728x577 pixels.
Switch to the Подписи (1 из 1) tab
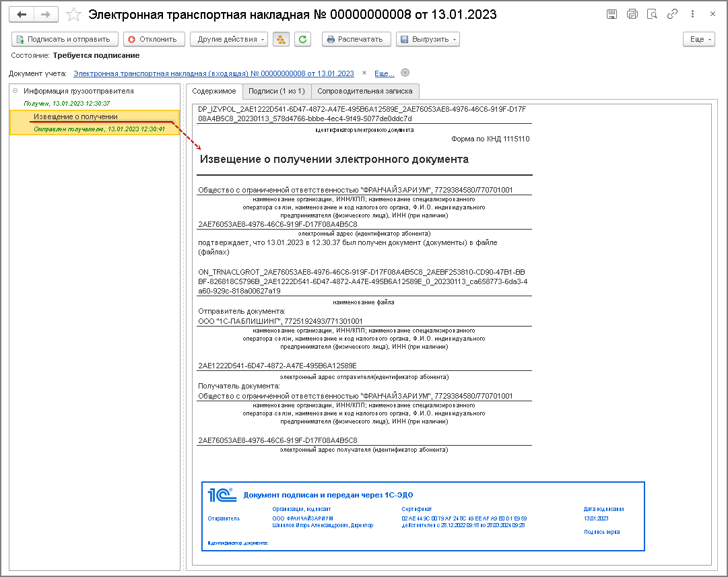[x=277, y=91]
